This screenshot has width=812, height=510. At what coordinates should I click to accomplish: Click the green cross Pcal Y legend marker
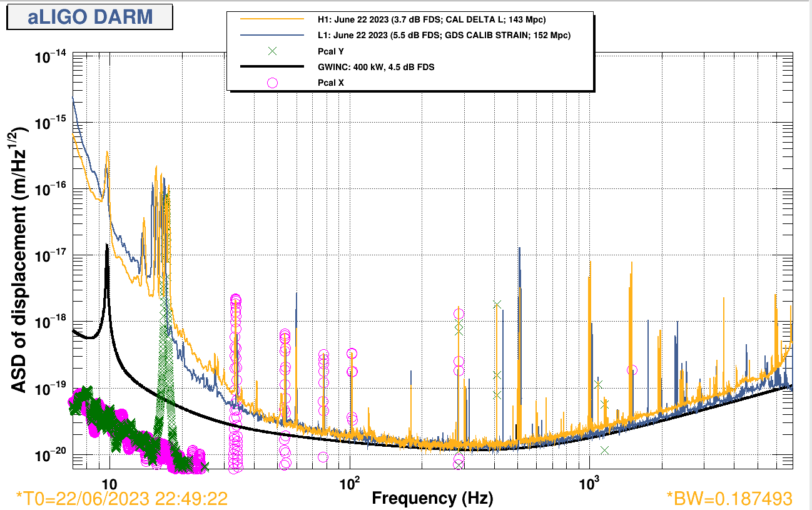pos(272,51)
